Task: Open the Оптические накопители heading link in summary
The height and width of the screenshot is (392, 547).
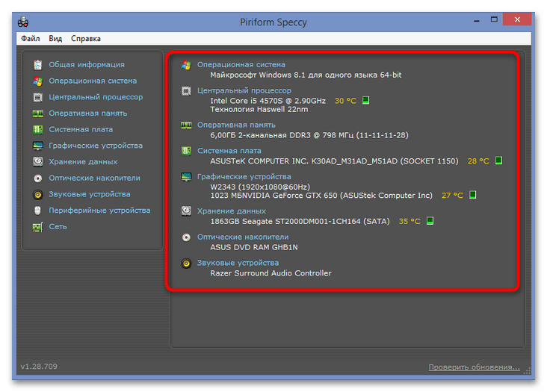Action: tap(243, 237)
